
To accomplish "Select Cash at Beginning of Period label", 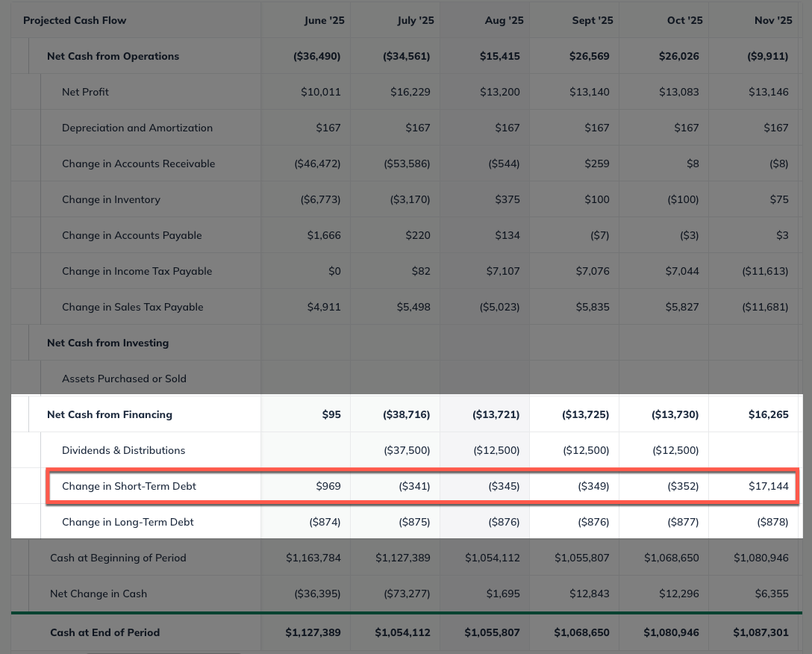I will tap(118, 558).
